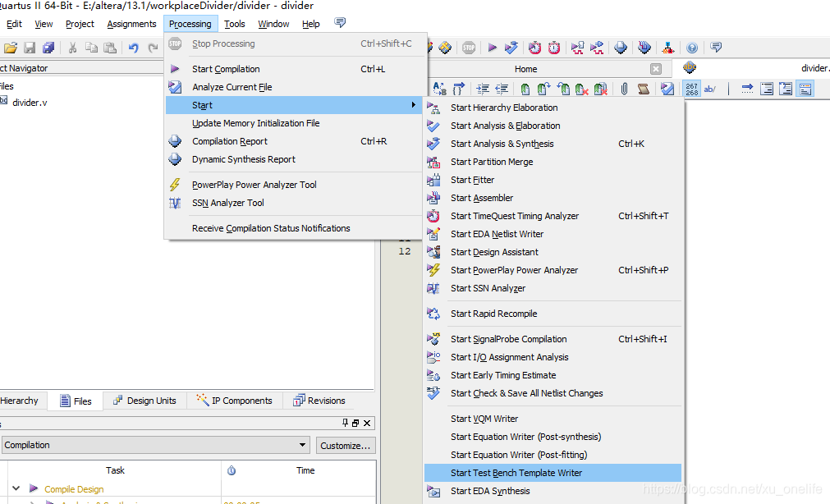Screen dimensions: 830x504
Task: Open the Processing menu
Action: coord(190,24)
